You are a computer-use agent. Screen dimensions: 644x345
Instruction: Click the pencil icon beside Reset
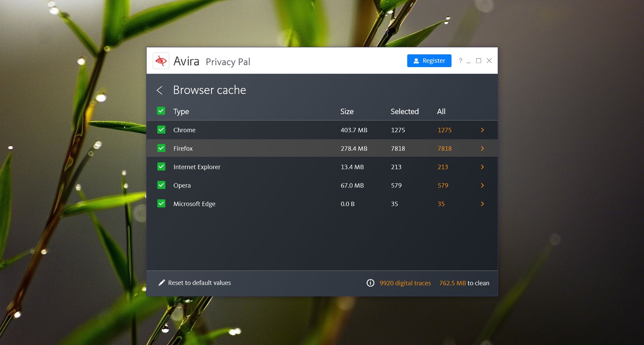coord(162,283)
